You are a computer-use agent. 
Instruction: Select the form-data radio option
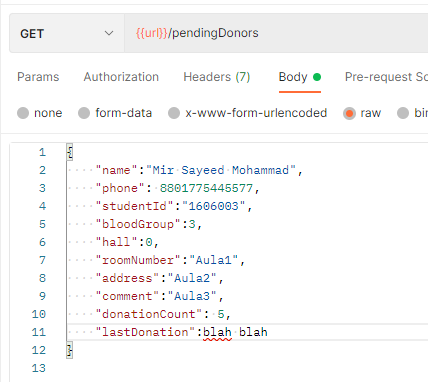click(84, 113)
